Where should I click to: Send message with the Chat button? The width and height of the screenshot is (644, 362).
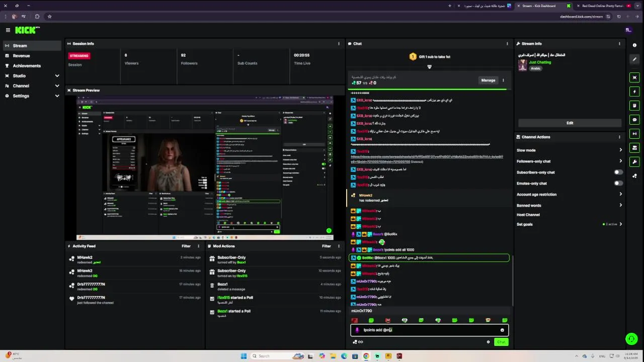[x=501, y=342]
